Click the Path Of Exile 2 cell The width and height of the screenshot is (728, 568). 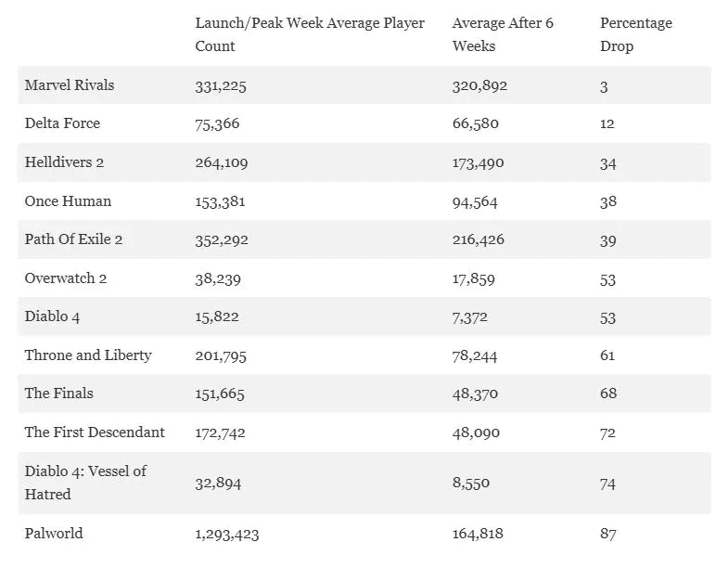(x=73, y=239)
